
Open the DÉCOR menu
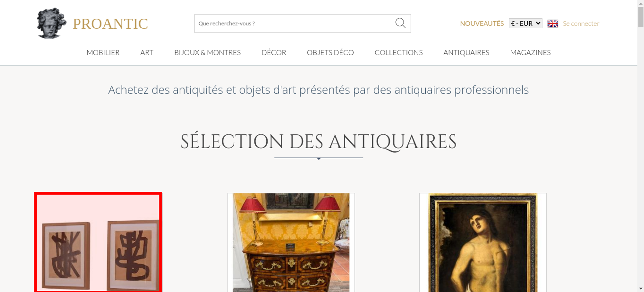coord(274,52)
